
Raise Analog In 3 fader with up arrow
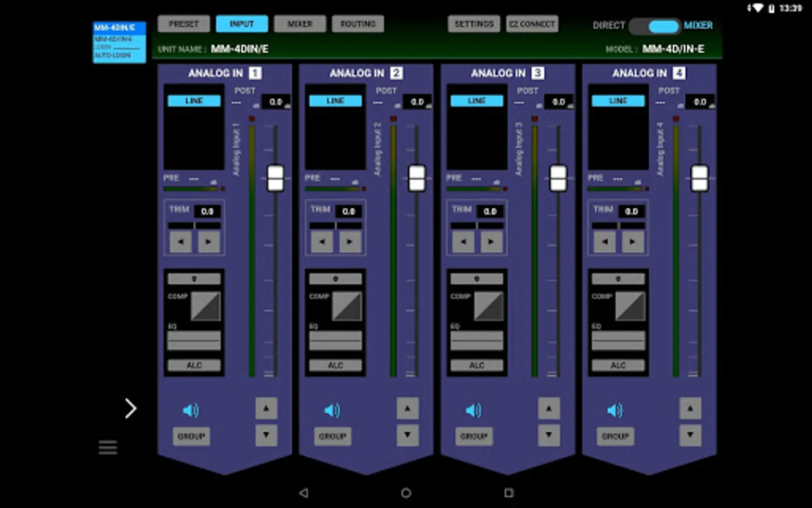point(549,408)
